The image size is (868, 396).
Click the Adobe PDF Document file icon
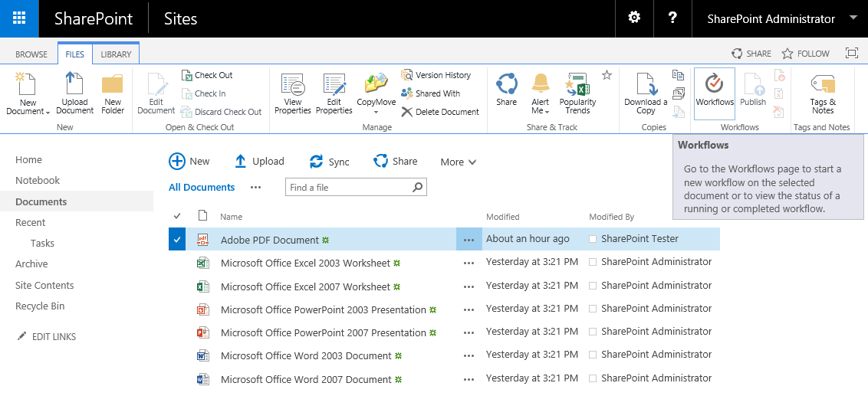(x=203, y=240)
